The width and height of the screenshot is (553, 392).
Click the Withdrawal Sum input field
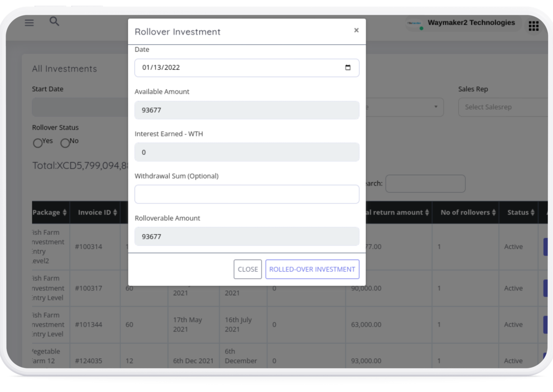coord(247,194)
